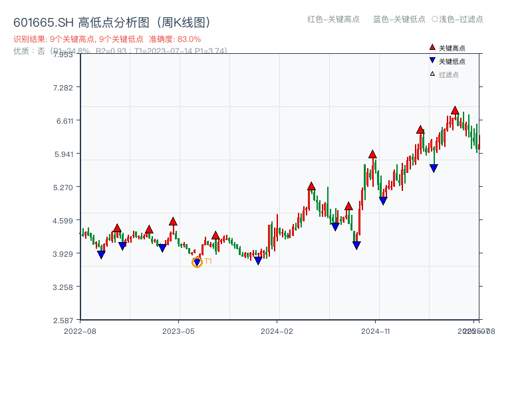
Task: Click the 2024-02 x-axis label
Action: click(277, 331)
